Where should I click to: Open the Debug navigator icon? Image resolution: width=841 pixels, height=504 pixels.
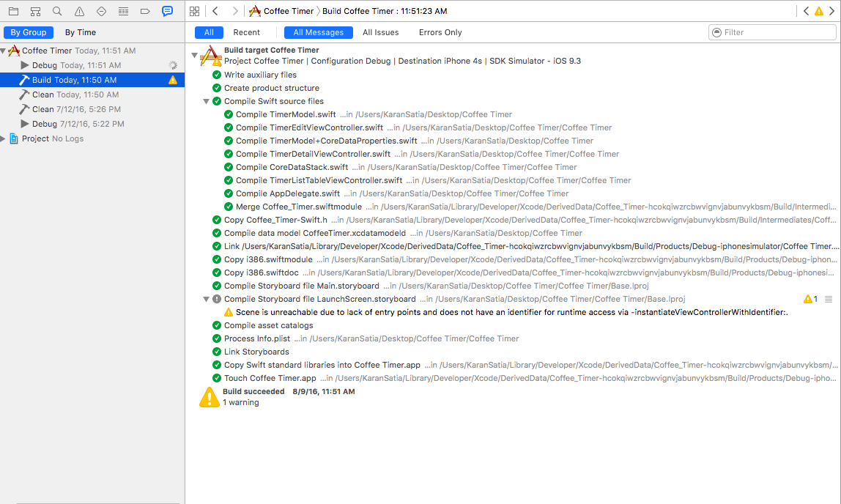click(123, 11)
